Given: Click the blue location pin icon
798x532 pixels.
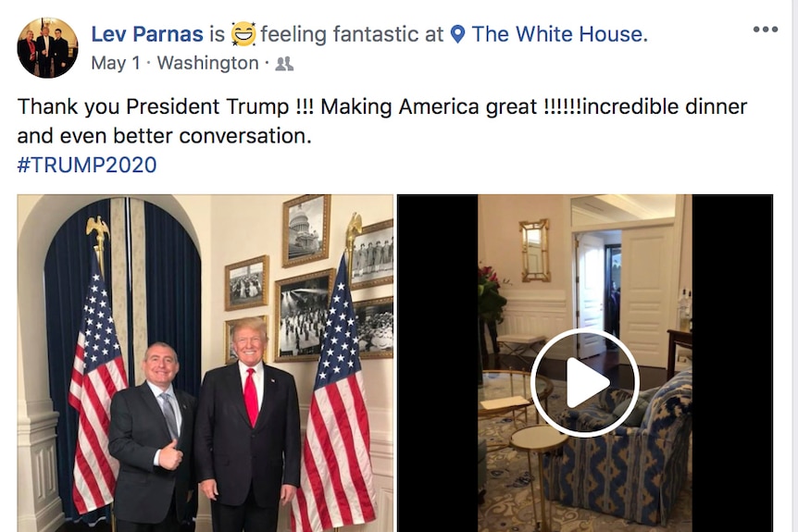Looking at the screenshot, I should (458, 34).
